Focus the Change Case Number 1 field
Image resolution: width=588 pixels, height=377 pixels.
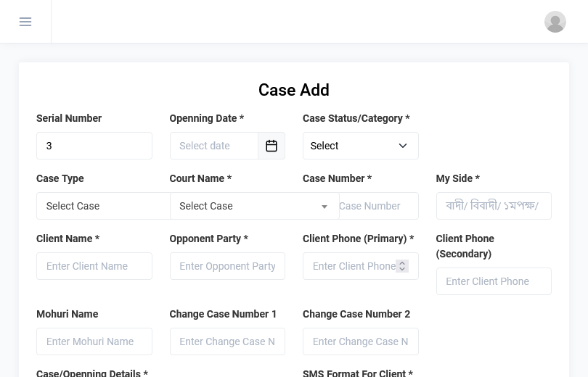pyautogui.click(x=227, y=341)
